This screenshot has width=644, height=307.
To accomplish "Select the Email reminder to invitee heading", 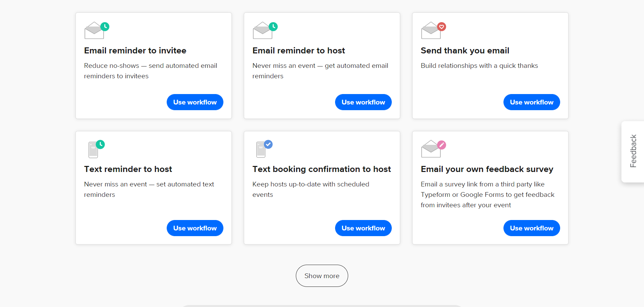I will point(135,51).
